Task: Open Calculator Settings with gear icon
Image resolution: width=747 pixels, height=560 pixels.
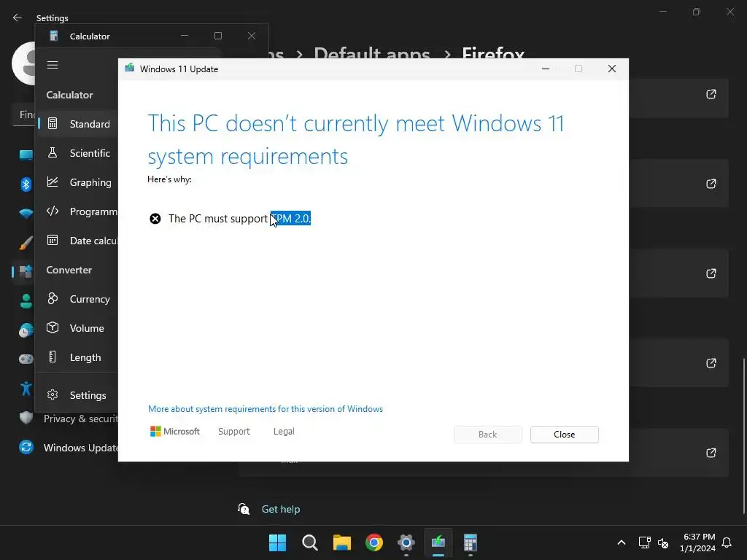Action: click(77, 395)
